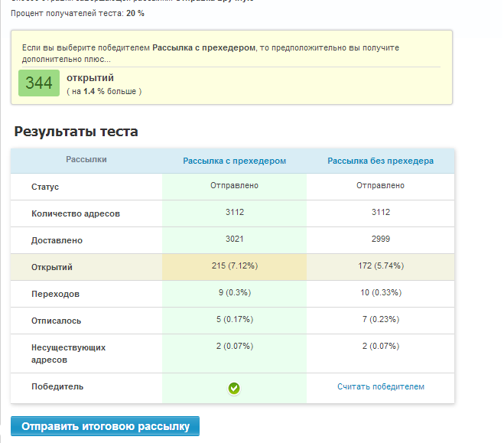Open the "Рассылка без прехедера" column header link

click(380, 161)
